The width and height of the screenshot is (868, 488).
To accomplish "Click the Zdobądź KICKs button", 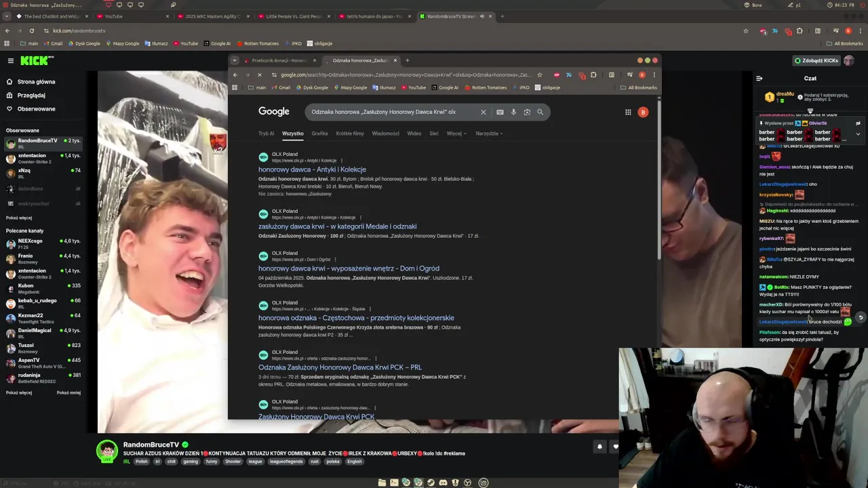I will click(x=816, y=60).
